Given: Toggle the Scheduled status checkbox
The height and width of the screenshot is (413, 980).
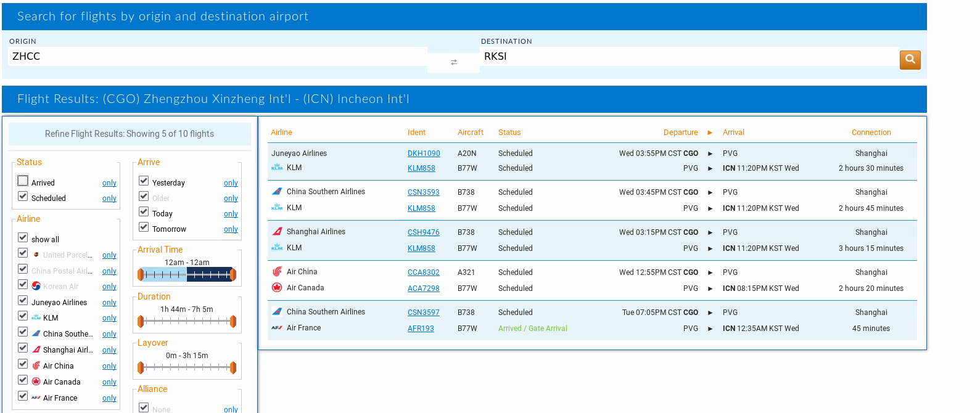Looking at the screenshot, I should (x=23, y=196).
